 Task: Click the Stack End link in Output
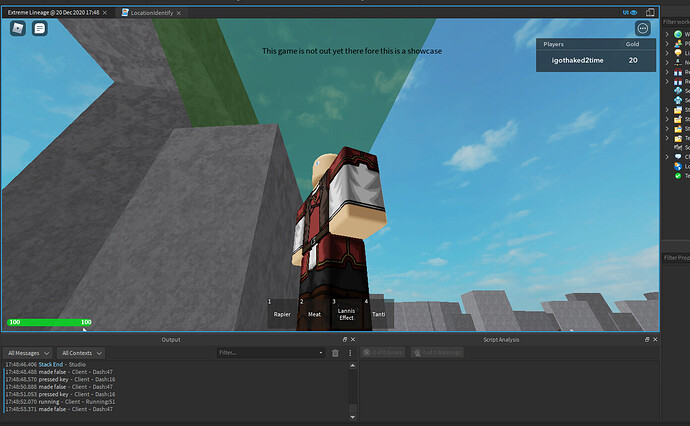tap(51, 364)
